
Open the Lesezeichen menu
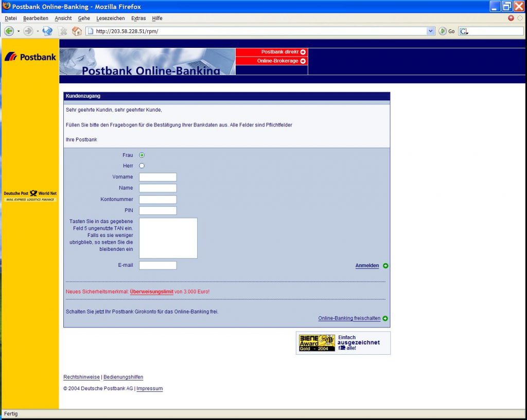(x=111, y=18)
